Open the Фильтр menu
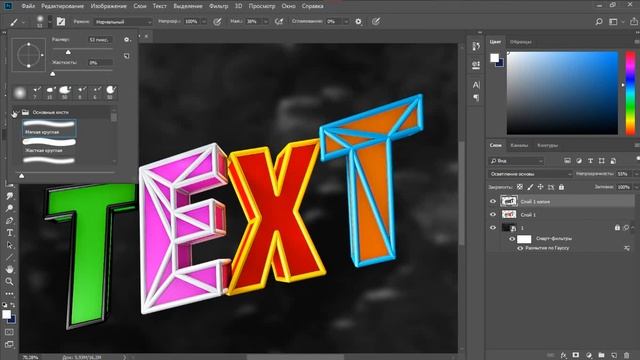 coord(218,6)
